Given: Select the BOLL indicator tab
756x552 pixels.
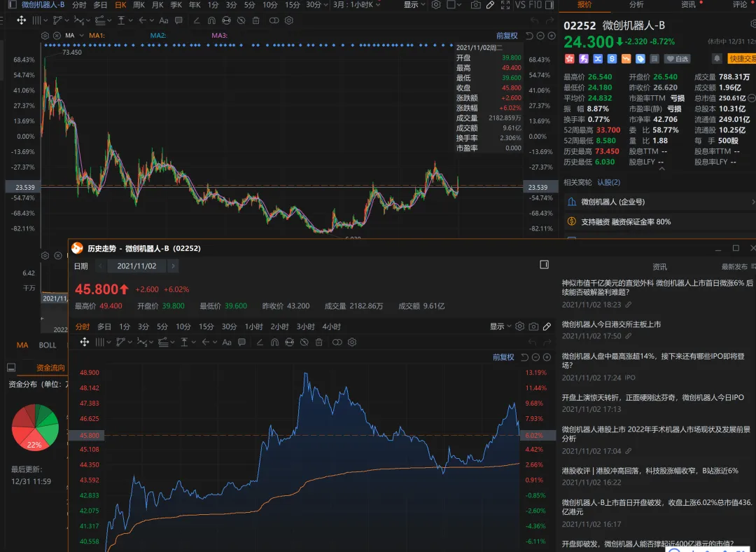Looking at the screenshot, I should (x=48, y=345).
